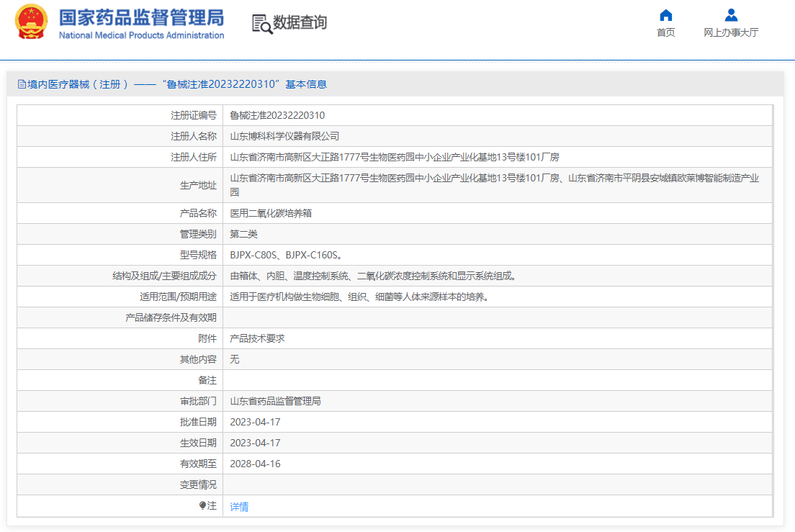Click the expiry date 2028-04-16
This screenshot has height=532, width=795.
point(255,464)
